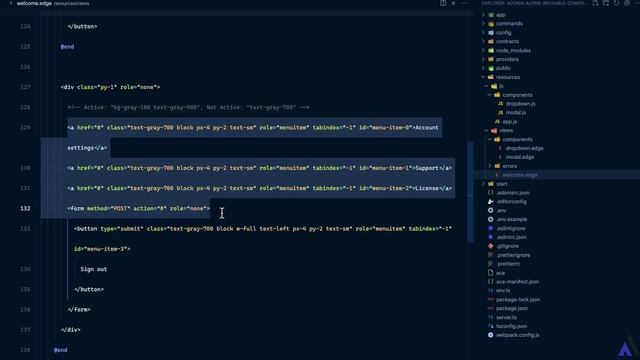Image resolution: width=640 pixels, height=360 pixels.
Task: Click the '</form>' closing tag line
Action: [x=79, y=310]
